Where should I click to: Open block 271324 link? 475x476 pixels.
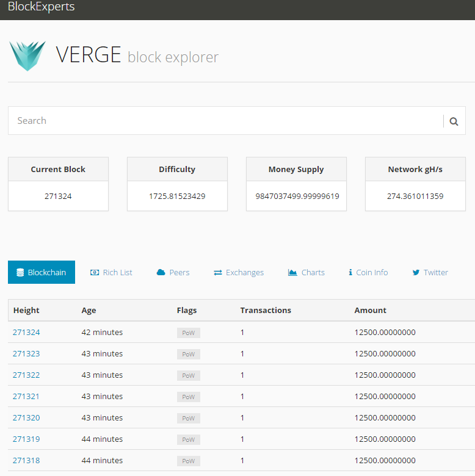pyautogui.click(x=26, y=332)
